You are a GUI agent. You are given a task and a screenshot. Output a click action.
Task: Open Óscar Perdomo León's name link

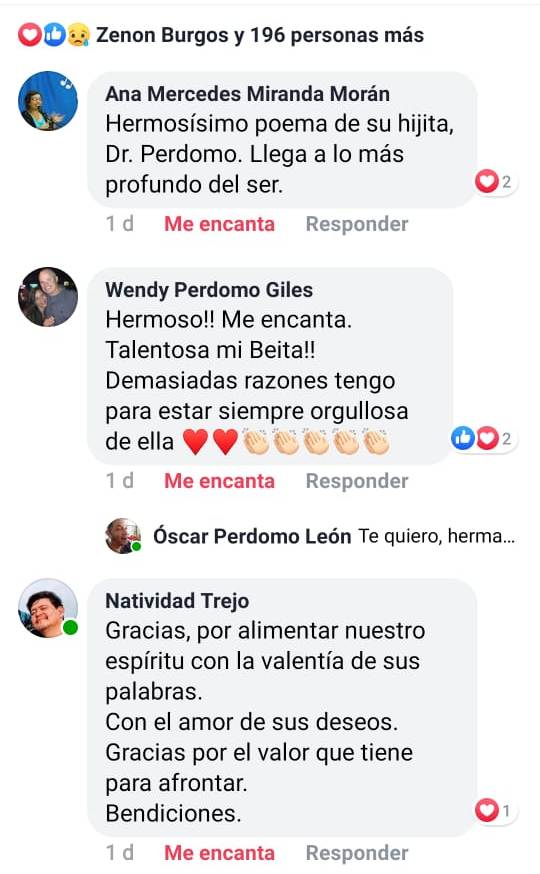pos(252,536)
